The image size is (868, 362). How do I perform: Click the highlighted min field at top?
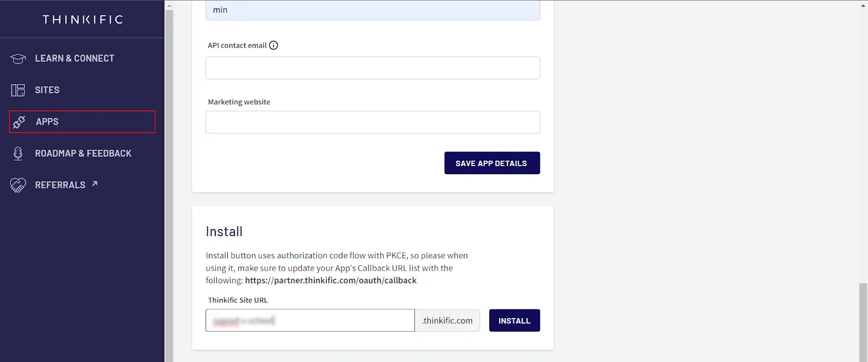point(372,10)
